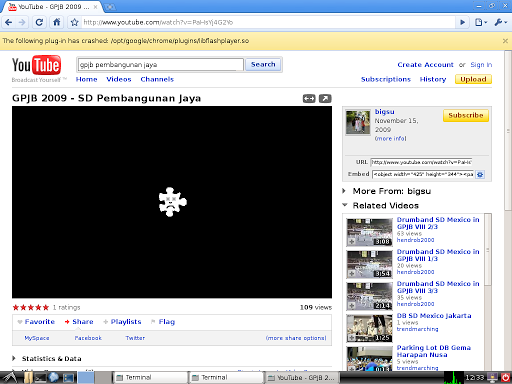Image resolution: width=512 pixels, height=384 pixels.
Task: Click the taskbar clock showing 12:33
Action: tap(475, 377)
